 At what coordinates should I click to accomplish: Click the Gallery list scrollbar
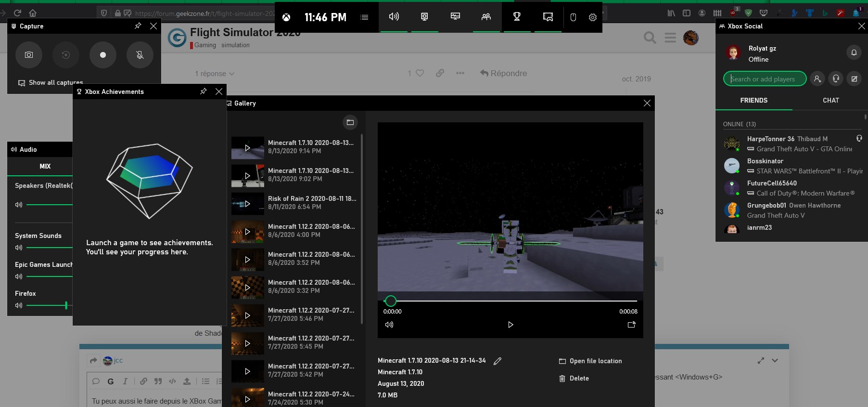[362, 229]
